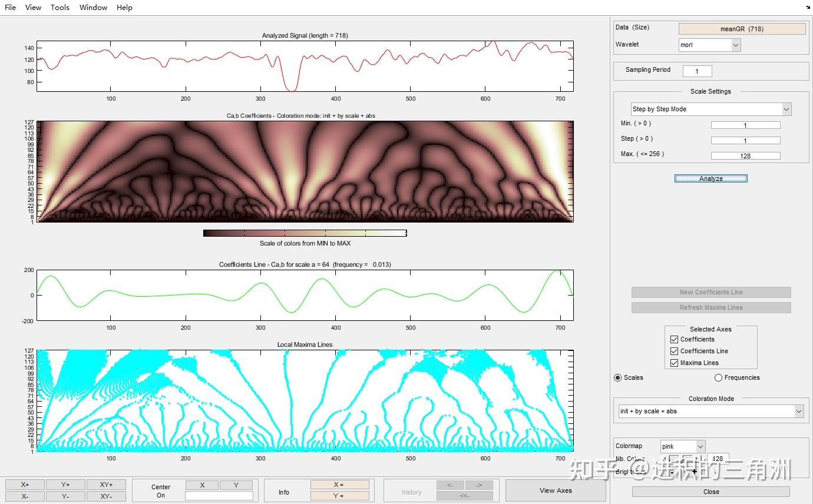Click the 'Analyzed Signal (length = 718)' title
The image size is (813, 504).
click(x=305, y=35)
